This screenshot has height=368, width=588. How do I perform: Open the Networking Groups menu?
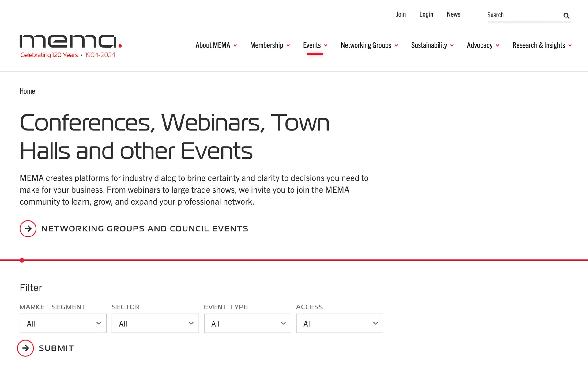point(366,45)
